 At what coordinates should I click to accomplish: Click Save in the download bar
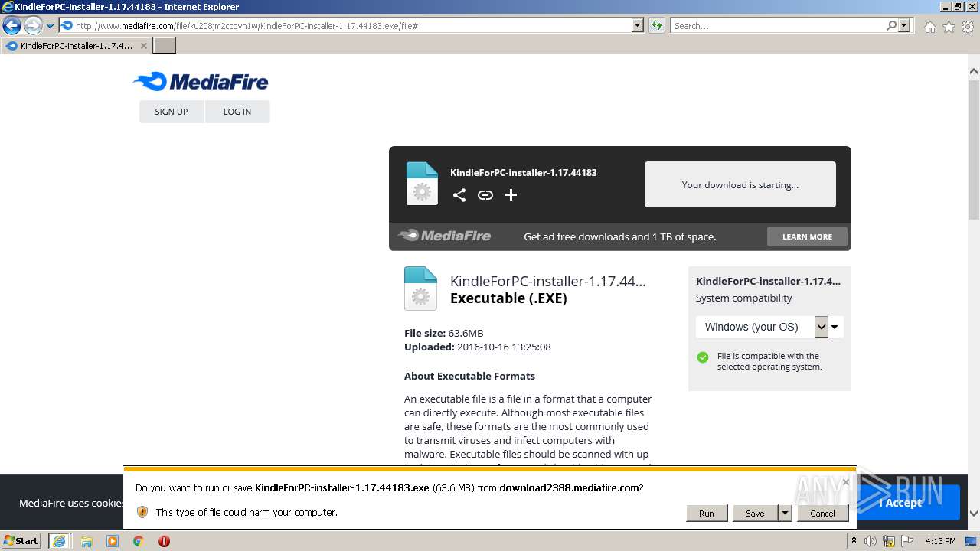(755, 514)
